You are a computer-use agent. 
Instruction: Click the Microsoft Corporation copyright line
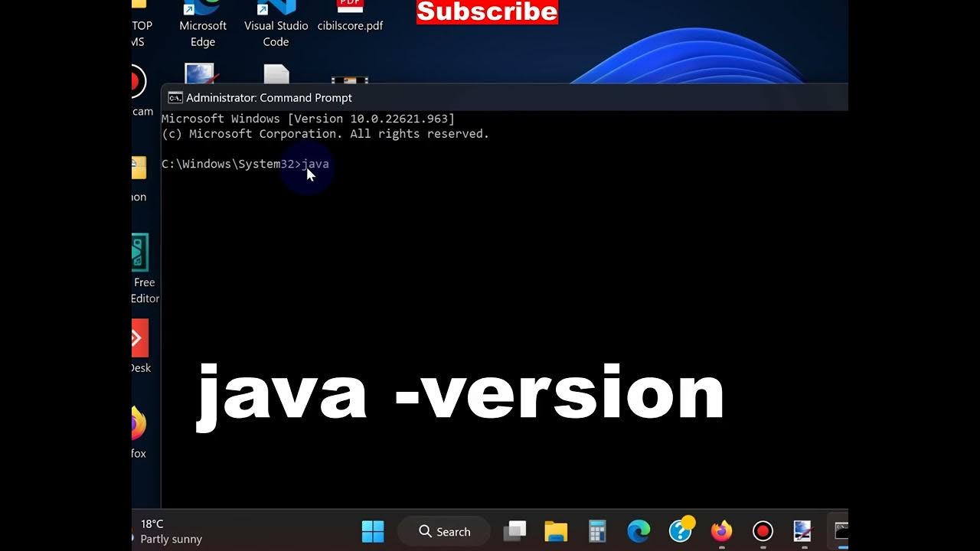325,134
